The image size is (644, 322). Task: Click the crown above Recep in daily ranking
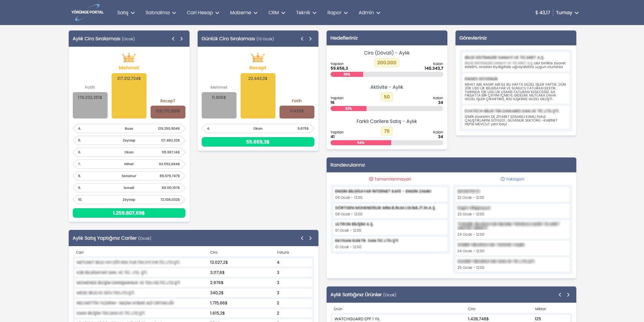pos(258,57)
